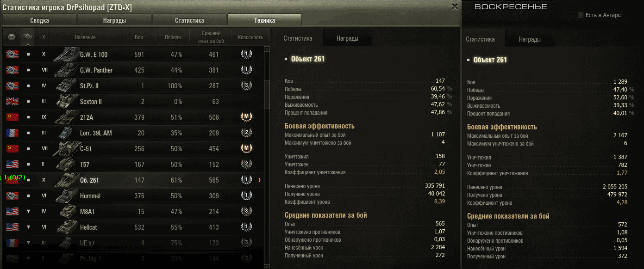Image resolution: width=644 pixels, height=269 pixels.
Task: Open the left panel Награды sub-tab
Action: tap(347, 38)
